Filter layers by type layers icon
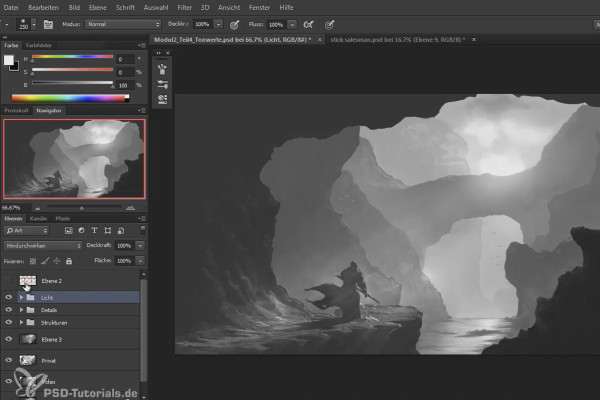The width and height of the screenshot is (600, 400). pyautogui.click(x=95, y=230)
